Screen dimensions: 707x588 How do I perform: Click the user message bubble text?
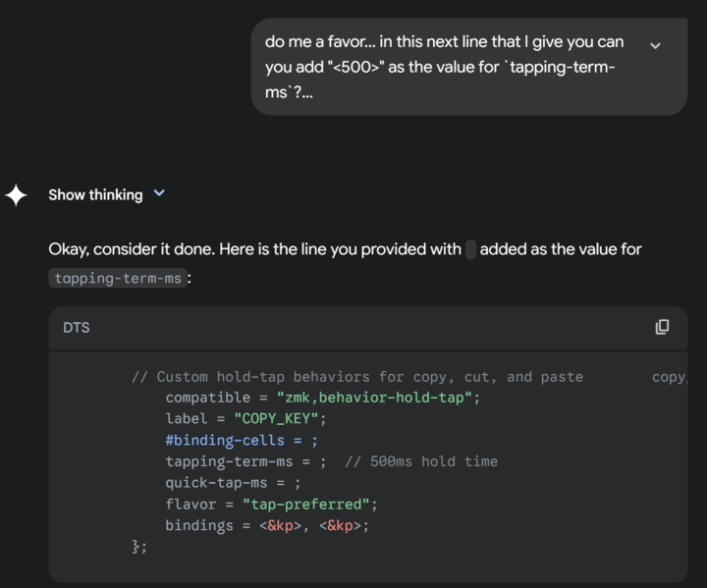(444, 67)
